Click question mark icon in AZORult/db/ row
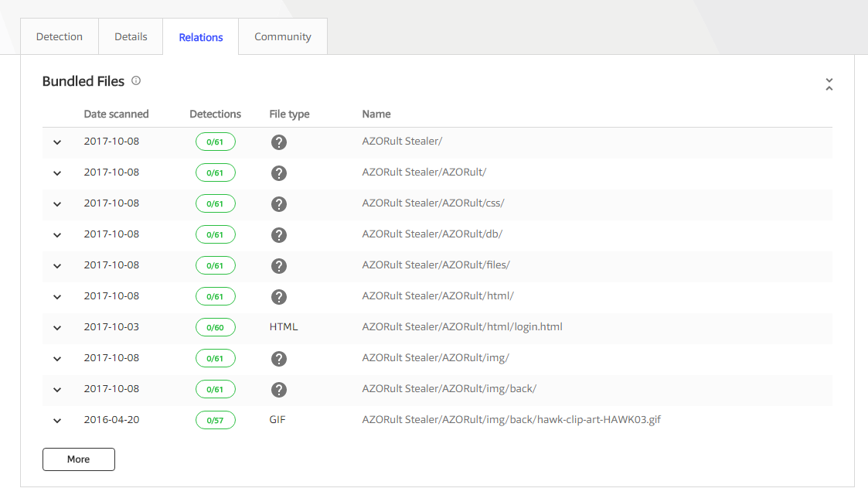Image resolution: width=868 pixels, height=495 pixels. pyautogui.click(x=279, y=235)
